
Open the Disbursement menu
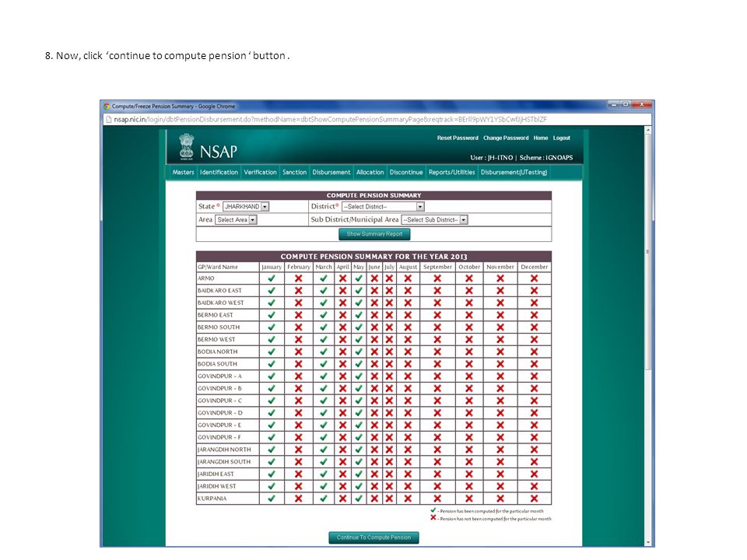tap(331, 173)
